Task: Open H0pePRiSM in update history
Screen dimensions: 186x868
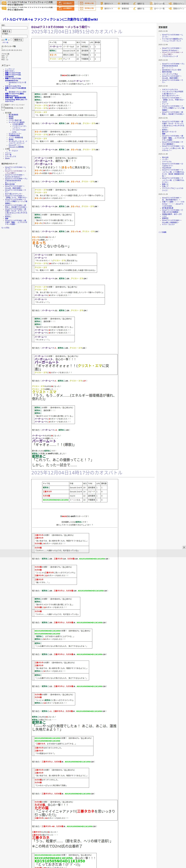Action: coord(166,168)
